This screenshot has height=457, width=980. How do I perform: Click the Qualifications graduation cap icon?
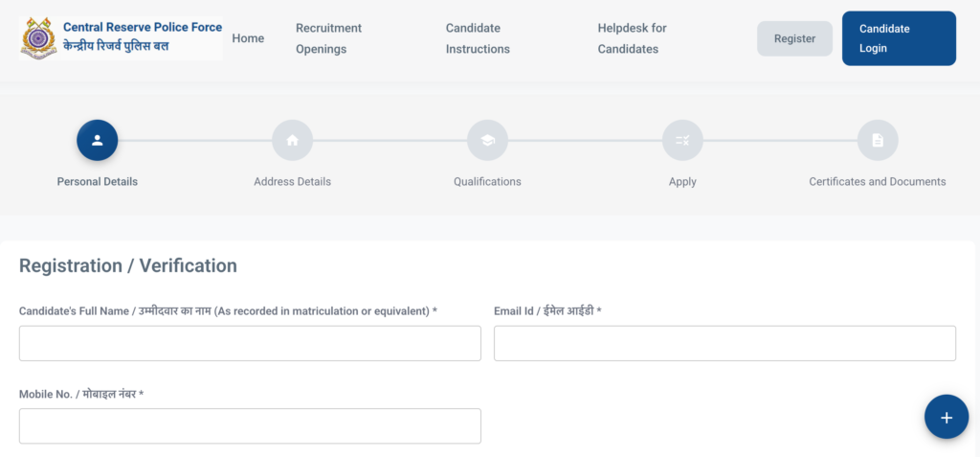pyautogui.click(x=487, y=140)
